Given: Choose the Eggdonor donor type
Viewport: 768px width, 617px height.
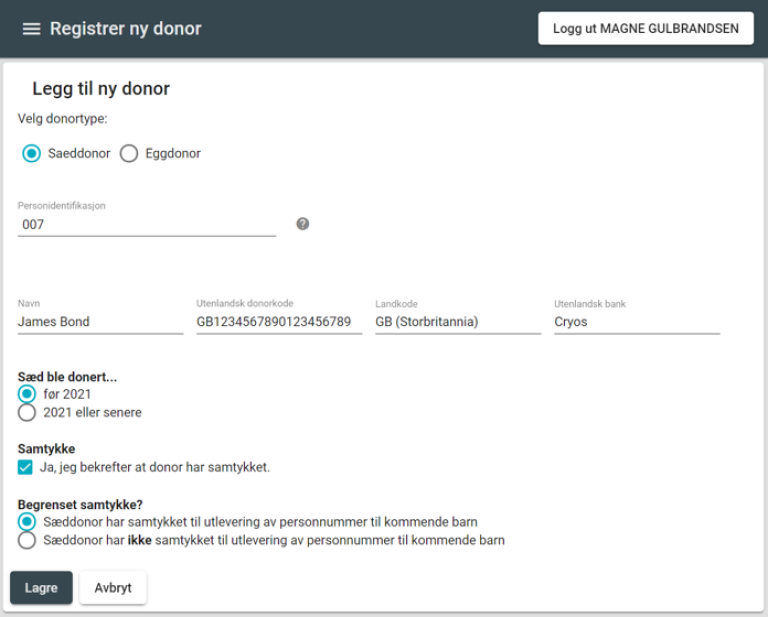Looking at the screenshot, I should click(x=129, y=154).
